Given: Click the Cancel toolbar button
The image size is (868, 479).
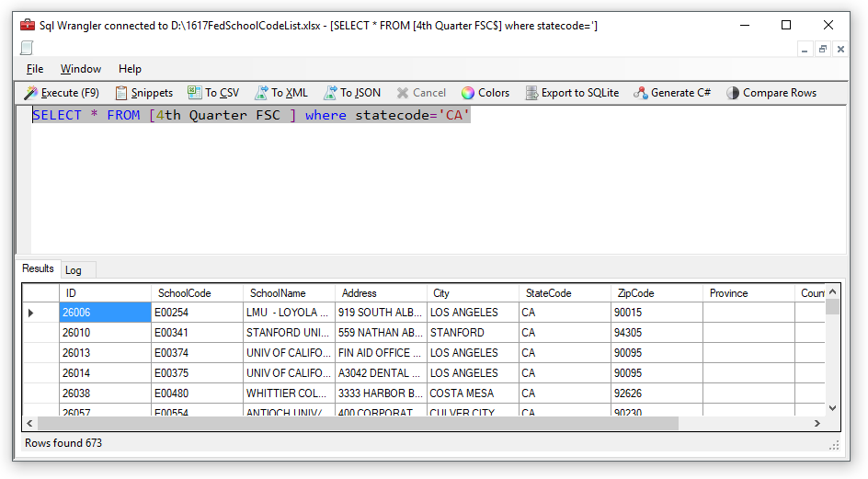Looking at the screenshot, I should 421,93.
